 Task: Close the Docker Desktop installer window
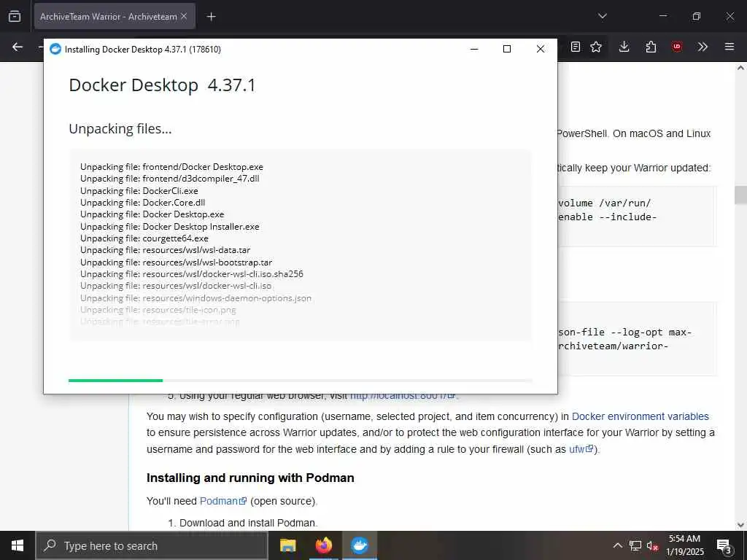click(541, 49)
